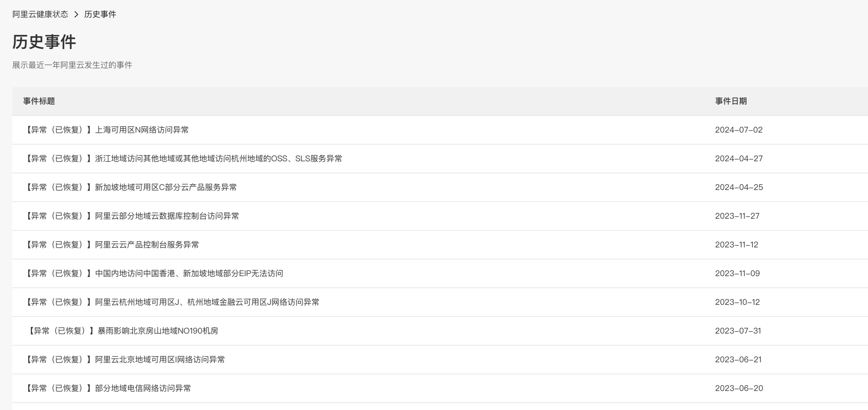Open 暴雨影响北京房山地域NO190机房 event
868x410 pixels.
click(123, 331)
